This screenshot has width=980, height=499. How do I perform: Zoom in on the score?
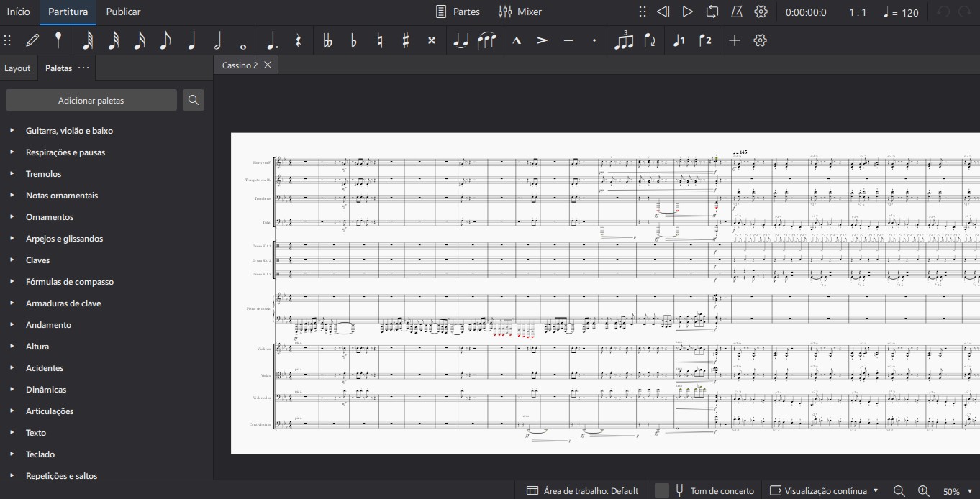923,490
